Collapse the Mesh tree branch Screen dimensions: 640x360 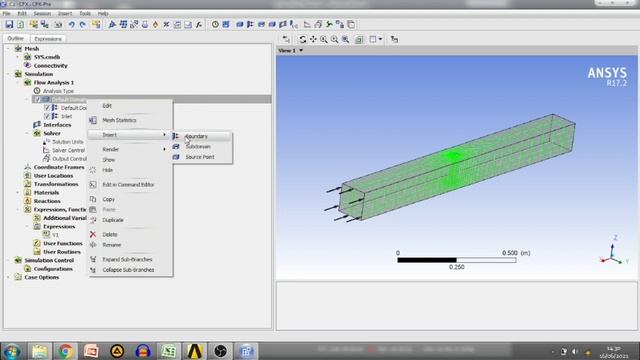[8, 49]
